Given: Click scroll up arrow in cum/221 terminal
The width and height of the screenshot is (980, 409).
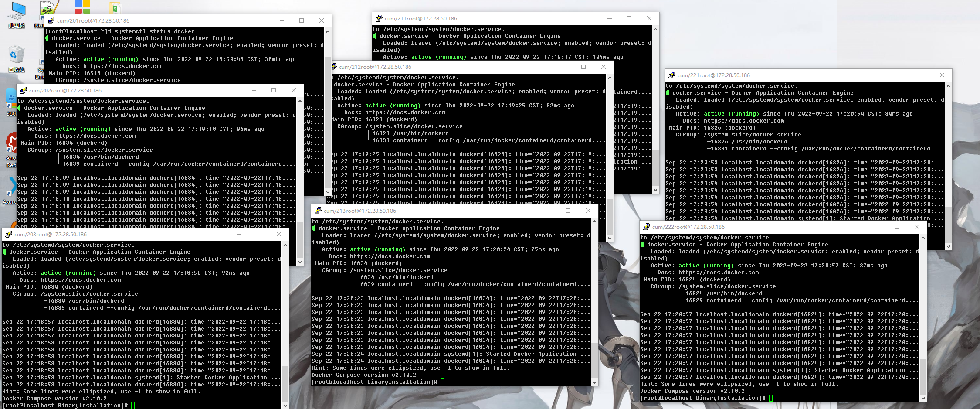Looking at the screenshot, I should pos(948,86).
